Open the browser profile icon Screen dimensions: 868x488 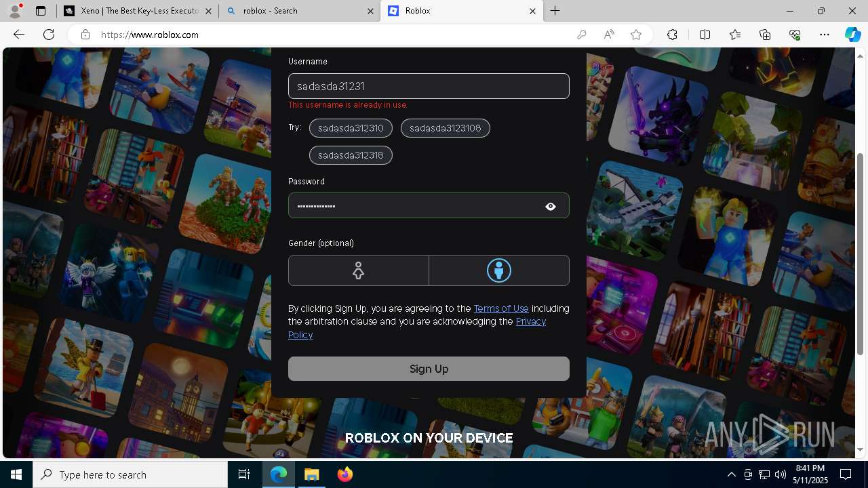click(x=15, y=11)
